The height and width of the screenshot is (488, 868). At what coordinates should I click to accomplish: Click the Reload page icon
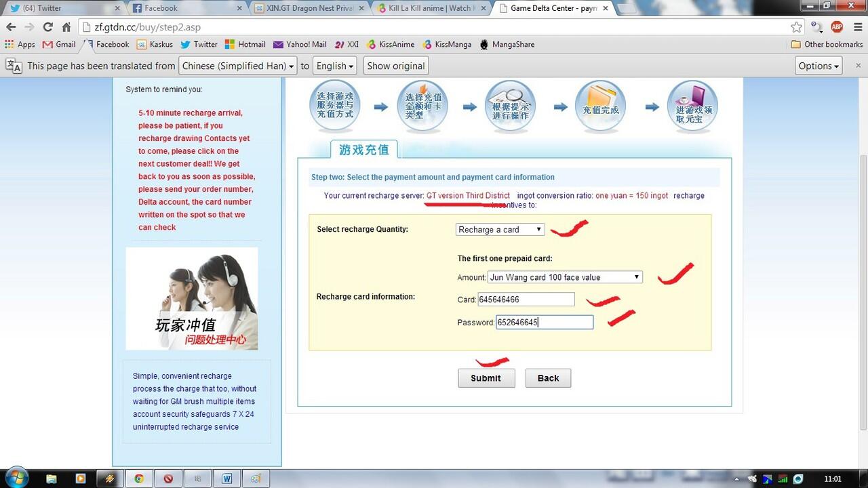click(x=47, y=27)
